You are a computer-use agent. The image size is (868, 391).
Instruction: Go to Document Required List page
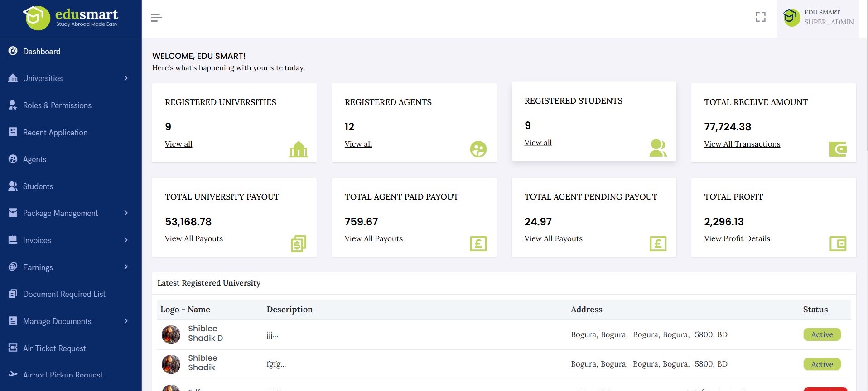pos(64,294)
